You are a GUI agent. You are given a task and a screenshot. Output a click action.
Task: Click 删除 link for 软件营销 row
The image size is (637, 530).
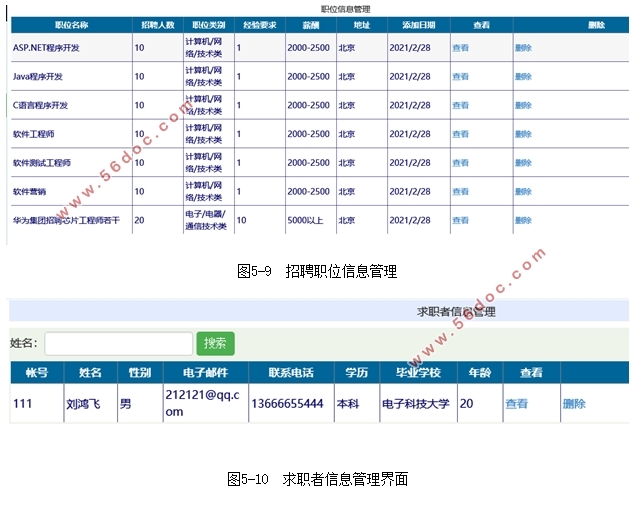(x=523, y=192)
